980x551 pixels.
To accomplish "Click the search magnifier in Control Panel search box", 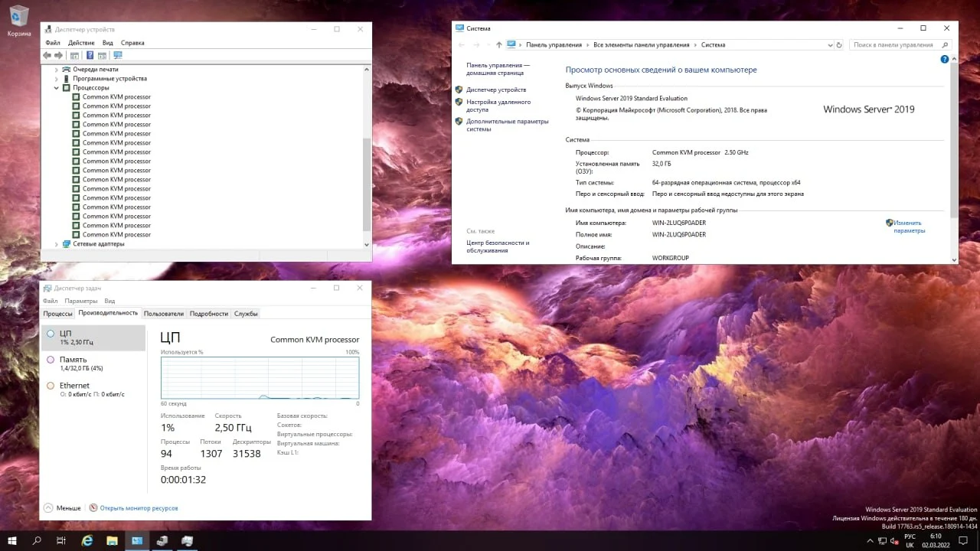I will 946,45.
